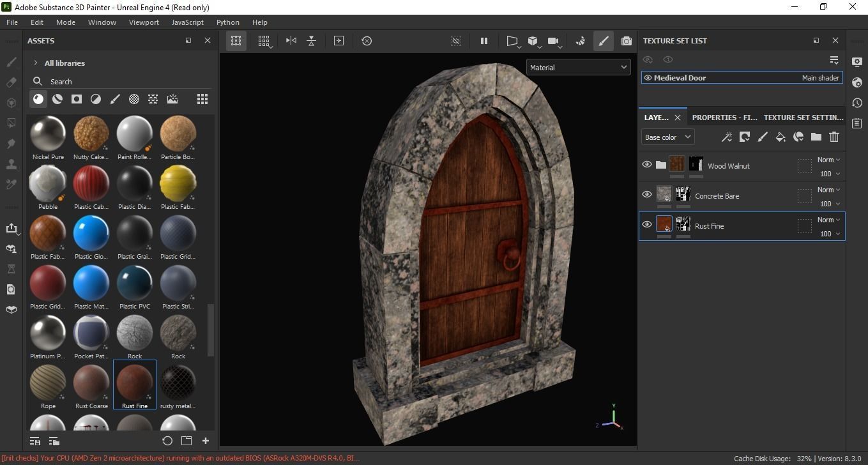Switch to rendering mode camera icon

(626, 40)
